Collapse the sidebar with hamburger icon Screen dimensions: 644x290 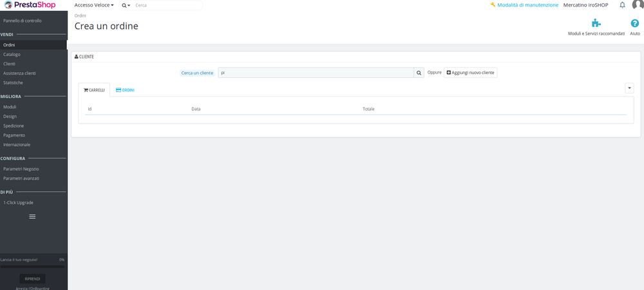(x=32, y=217)
